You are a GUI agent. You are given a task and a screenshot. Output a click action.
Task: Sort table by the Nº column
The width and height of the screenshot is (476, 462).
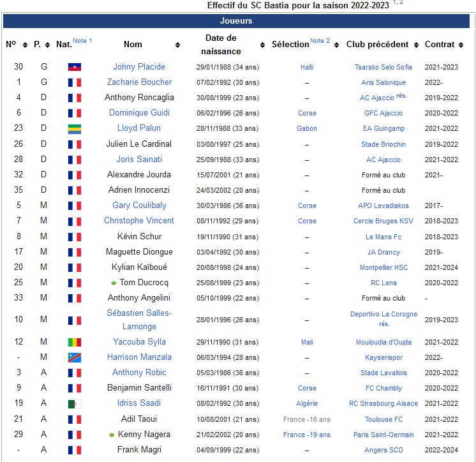25,45
